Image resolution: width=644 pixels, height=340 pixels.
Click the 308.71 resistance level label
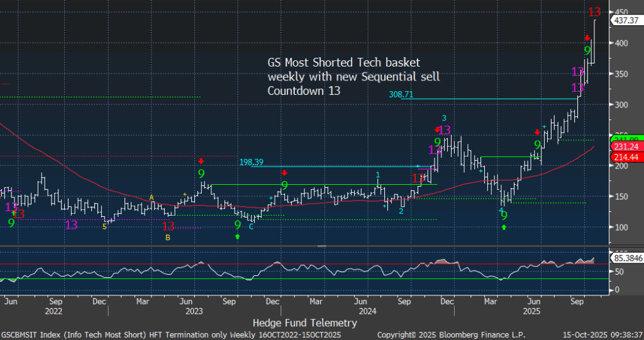pyautogui.click(x=401, y=94)
